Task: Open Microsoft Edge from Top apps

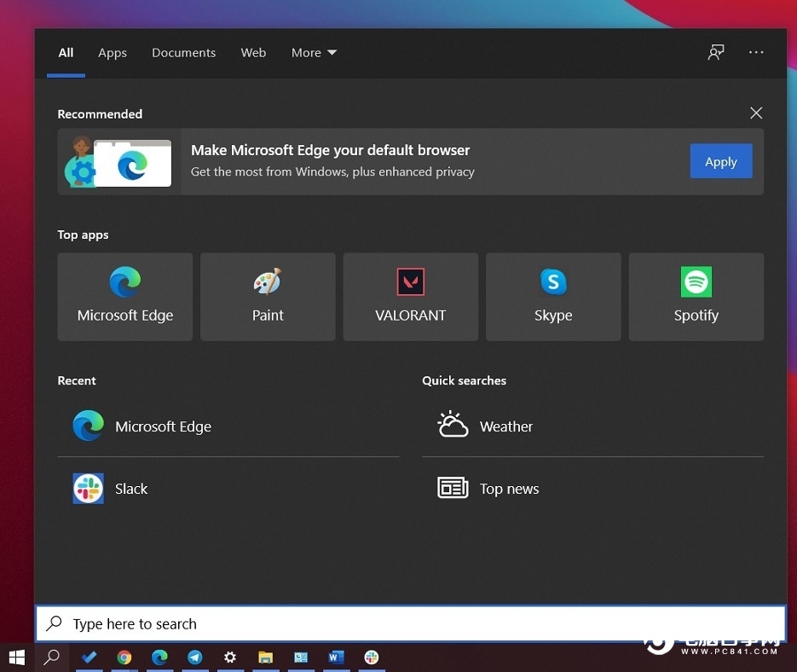Action: (x=124, y=296)
